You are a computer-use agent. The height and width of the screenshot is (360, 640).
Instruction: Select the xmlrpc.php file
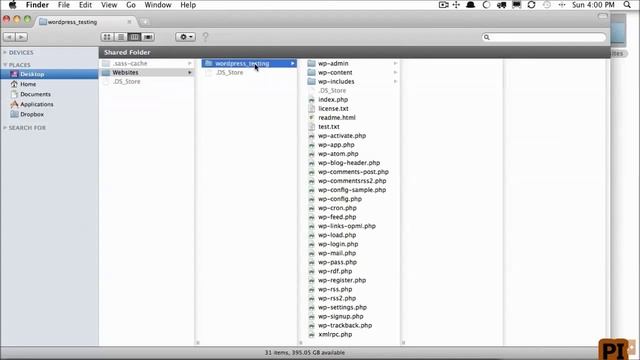click(335, 335)
